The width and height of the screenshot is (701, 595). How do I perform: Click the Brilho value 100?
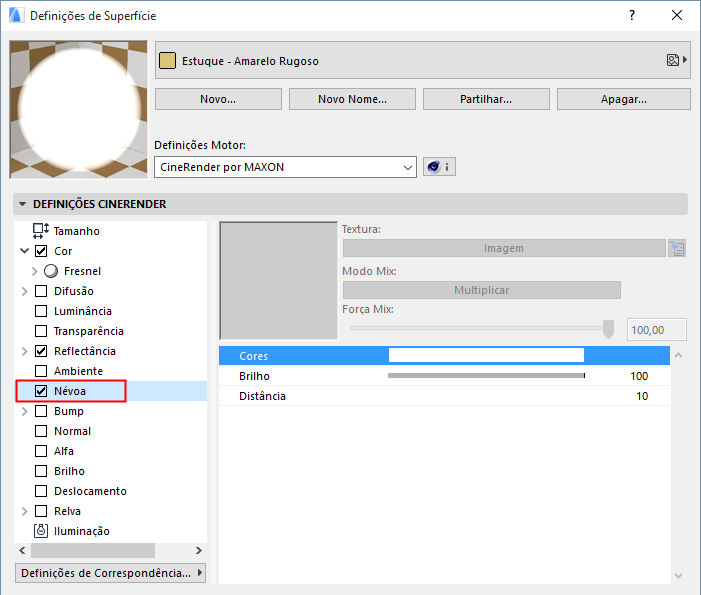click(639, 376)
